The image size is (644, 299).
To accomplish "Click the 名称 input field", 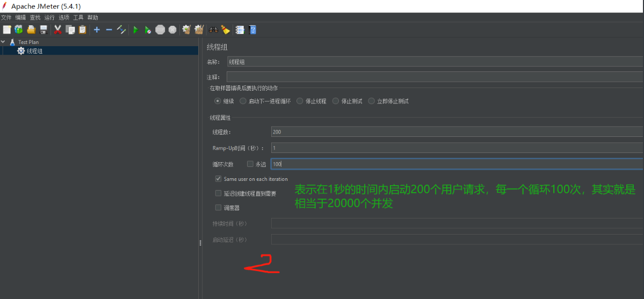I will (436, 62).
